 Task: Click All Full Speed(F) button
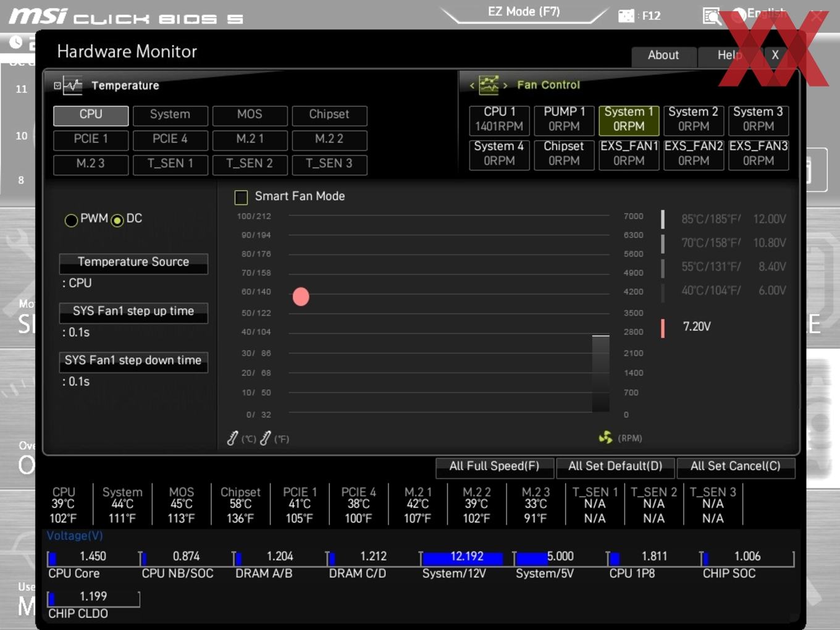coord(494,467)
